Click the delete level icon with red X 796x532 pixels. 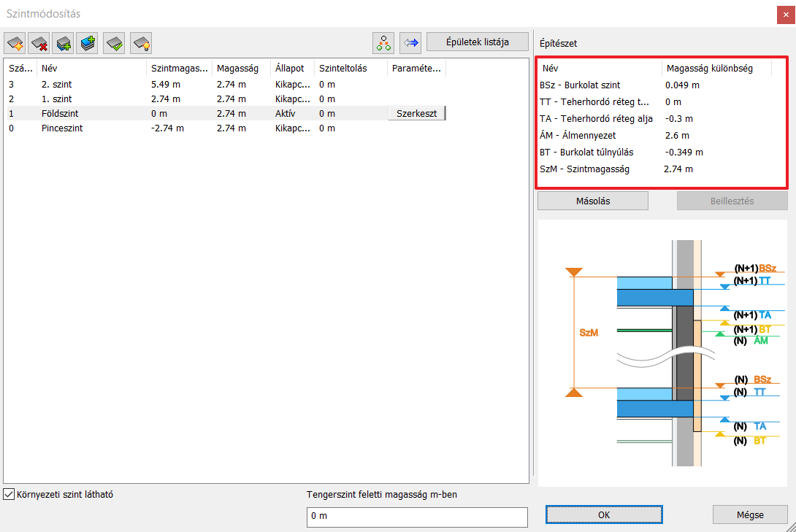39,43
